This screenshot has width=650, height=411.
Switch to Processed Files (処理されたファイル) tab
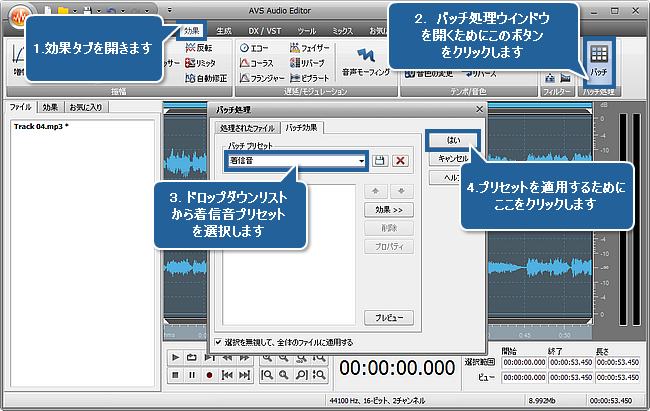coord(246,128)
